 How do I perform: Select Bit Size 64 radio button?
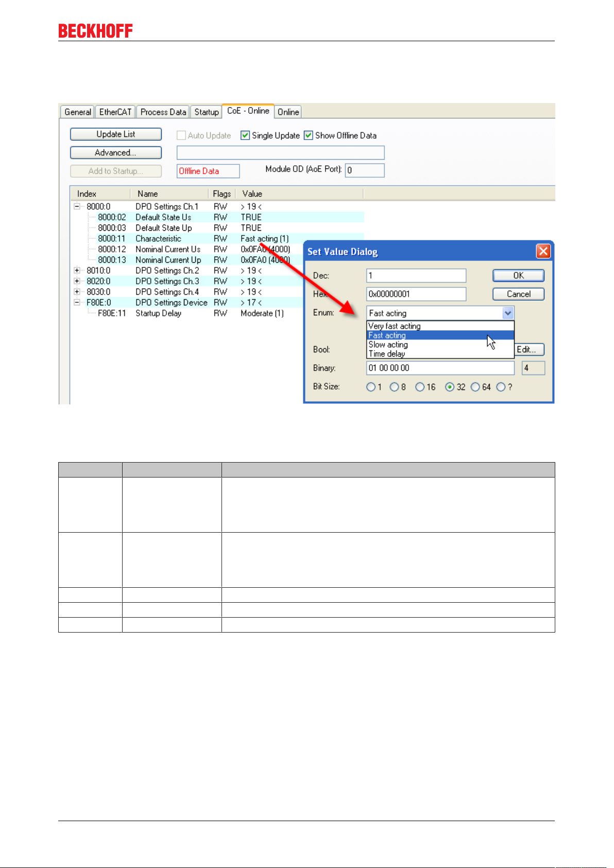[x=475, y=387]
